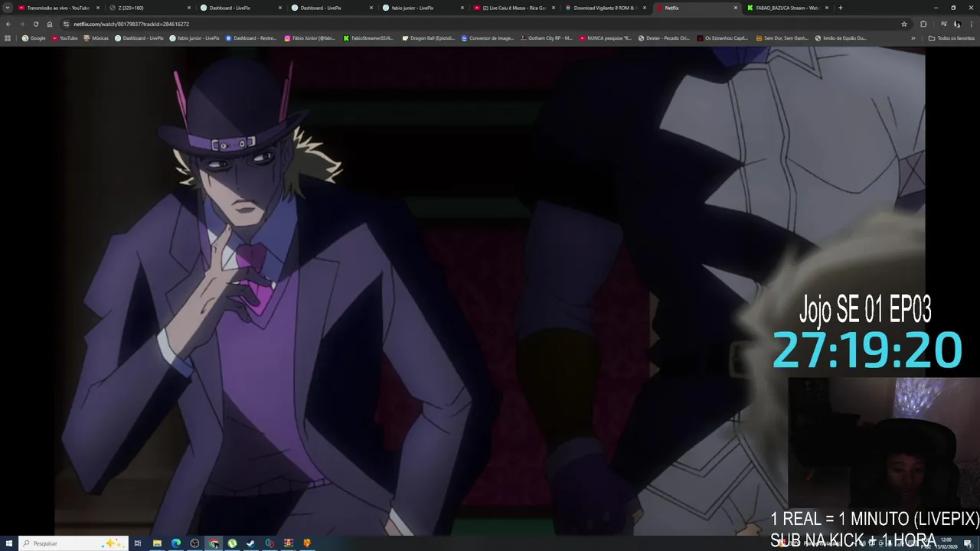Go forward to next page
Screen dimensions: 980x551
21,24
